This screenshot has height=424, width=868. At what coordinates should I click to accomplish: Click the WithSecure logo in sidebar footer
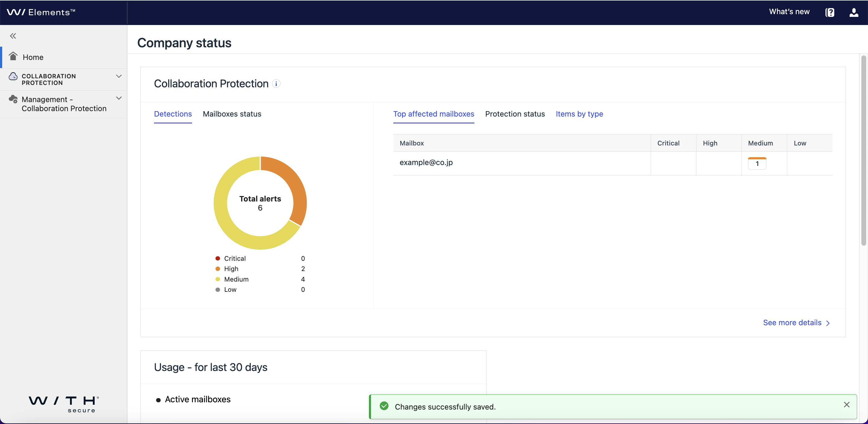tap(64, 404)
